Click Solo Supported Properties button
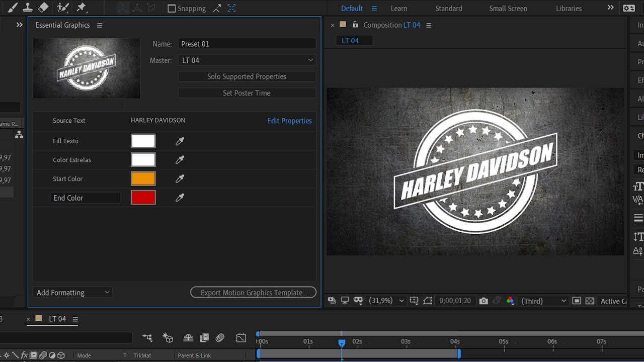Viewport: 644px width, 362px height. click(247, 76)
